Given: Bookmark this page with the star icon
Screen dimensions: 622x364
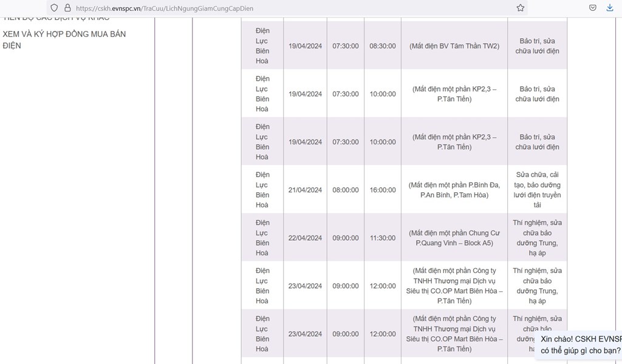Looking at the screenshot, I should click(x=521, y=8).
